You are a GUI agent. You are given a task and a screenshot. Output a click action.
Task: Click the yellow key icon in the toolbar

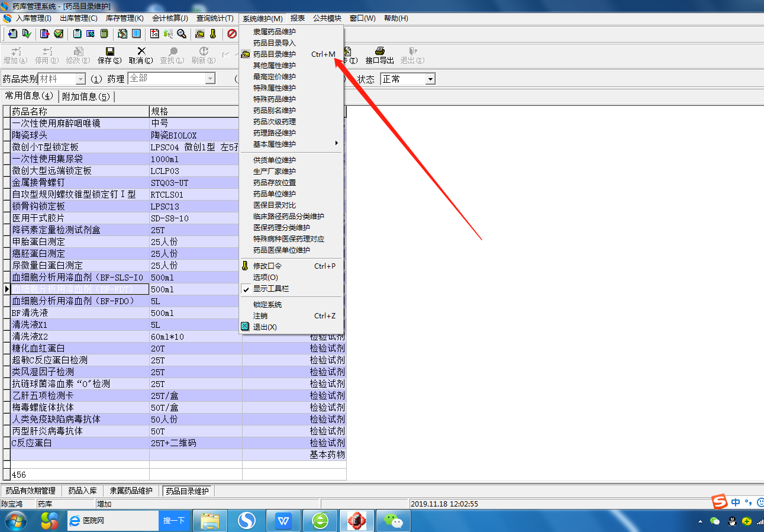click(213, 34)
